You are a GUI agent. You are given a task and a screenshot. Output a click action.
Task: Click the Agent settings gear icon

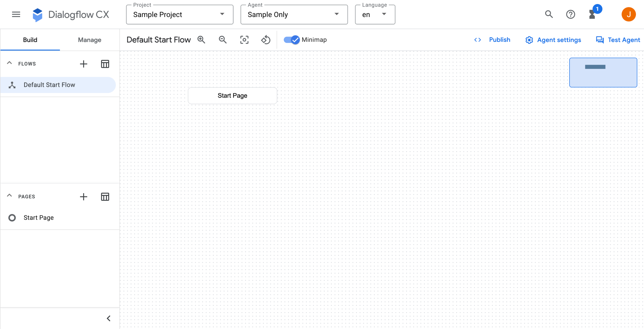[x=529, y=40]
